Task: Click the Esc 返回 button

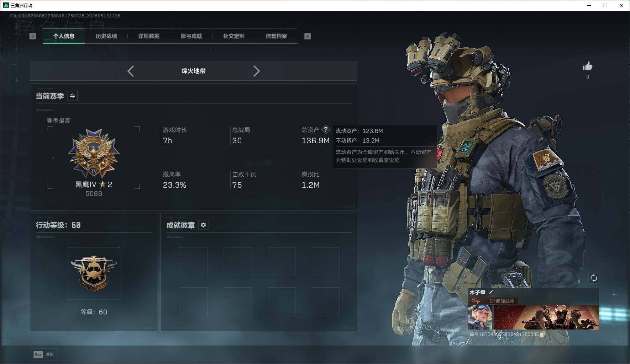Action: [43, 354]
